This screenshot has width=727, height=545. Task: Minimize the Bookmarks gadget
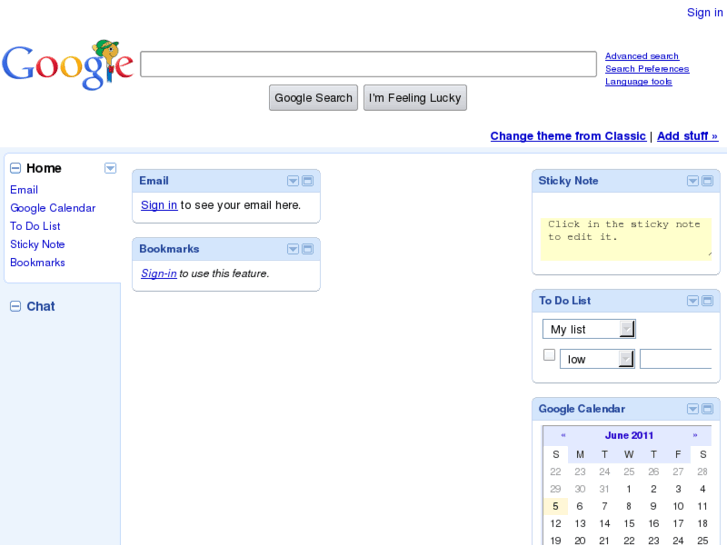[x=307, y=249]
